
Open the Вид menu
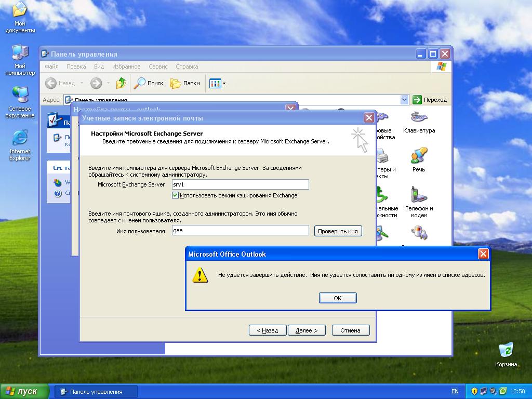(x=99, y=66)
